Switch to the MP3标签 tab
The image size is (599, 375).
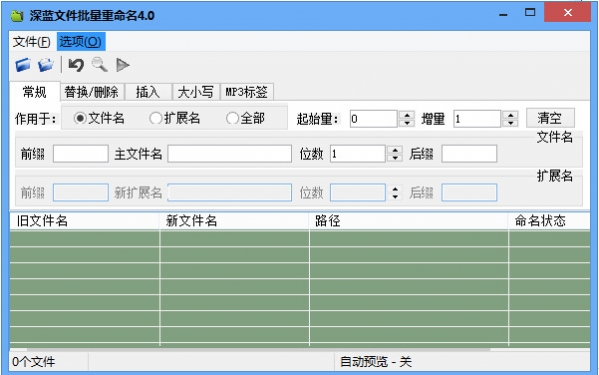[246, 92]
